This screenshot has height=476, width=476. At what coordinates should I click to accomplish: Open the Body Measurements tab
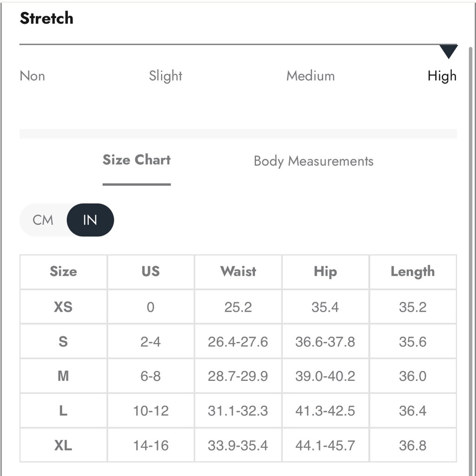coord(314,161)
